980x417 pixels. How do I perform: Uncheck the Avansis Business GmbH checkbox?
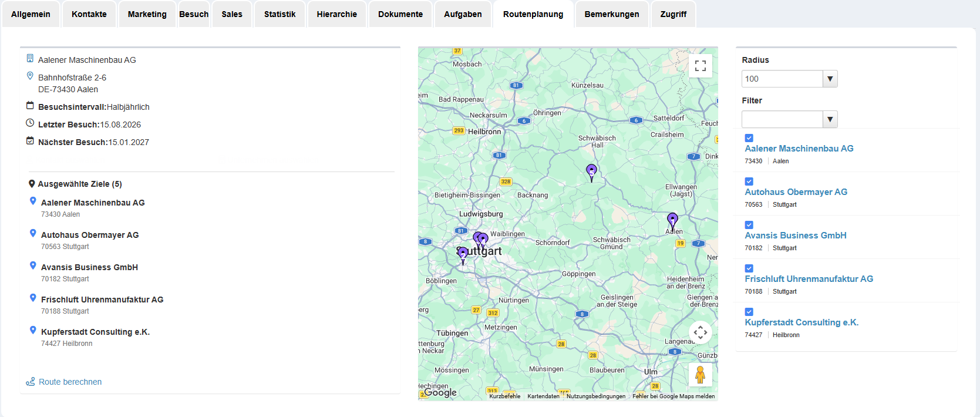[749, 225]
